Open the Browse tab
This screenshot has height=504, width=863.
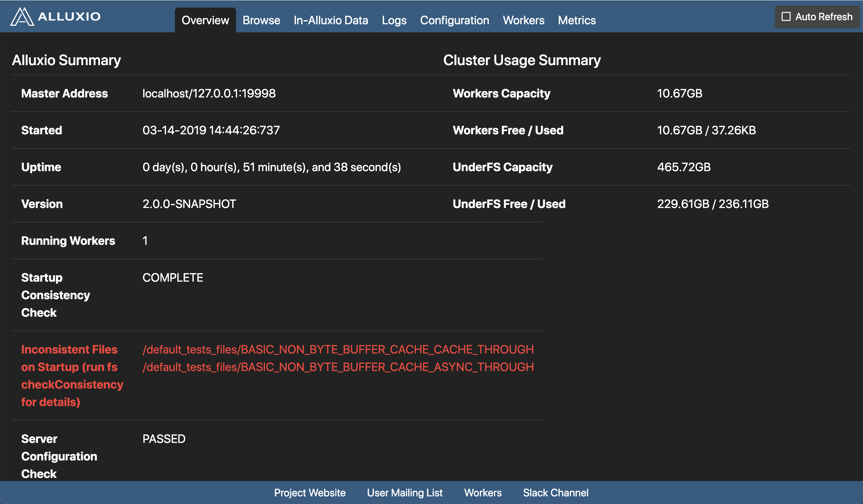point(261,20)
